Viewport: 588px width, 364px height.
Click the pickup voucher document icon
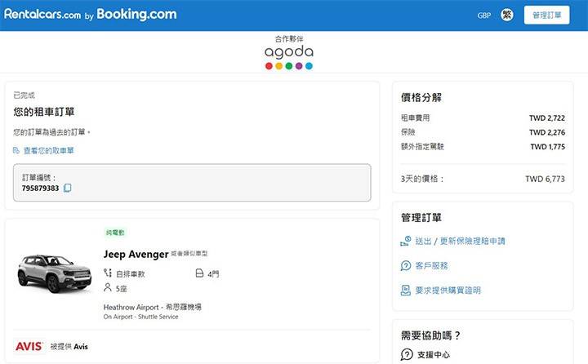pos(16,151)
